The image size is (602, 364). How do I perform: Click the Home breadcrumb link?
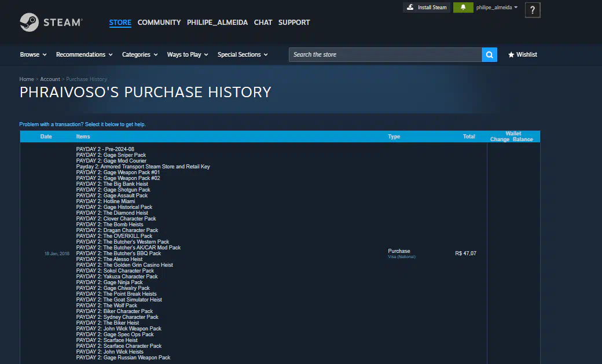click(26, 79)
